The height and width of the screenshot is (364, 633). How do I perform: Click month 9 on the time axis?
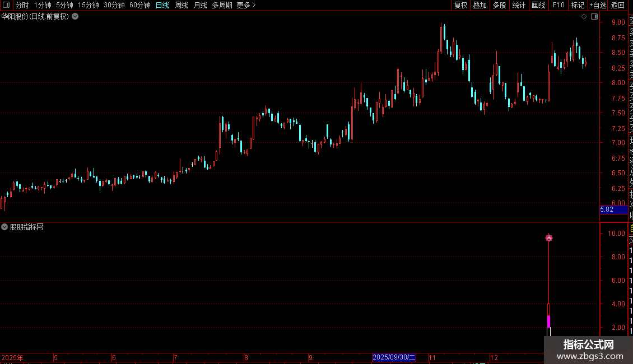[x=310, y=358]
